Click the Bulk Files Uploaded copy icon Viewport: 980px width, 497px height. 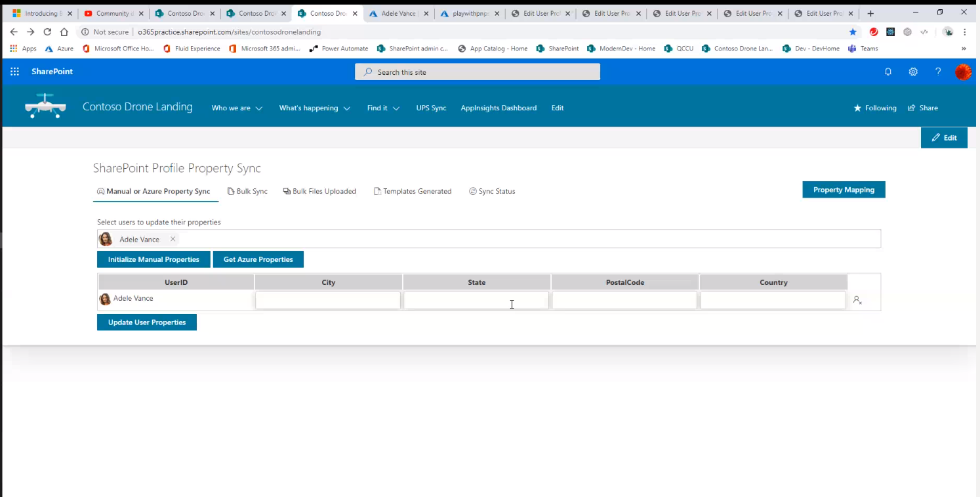[x=287, y=191]
